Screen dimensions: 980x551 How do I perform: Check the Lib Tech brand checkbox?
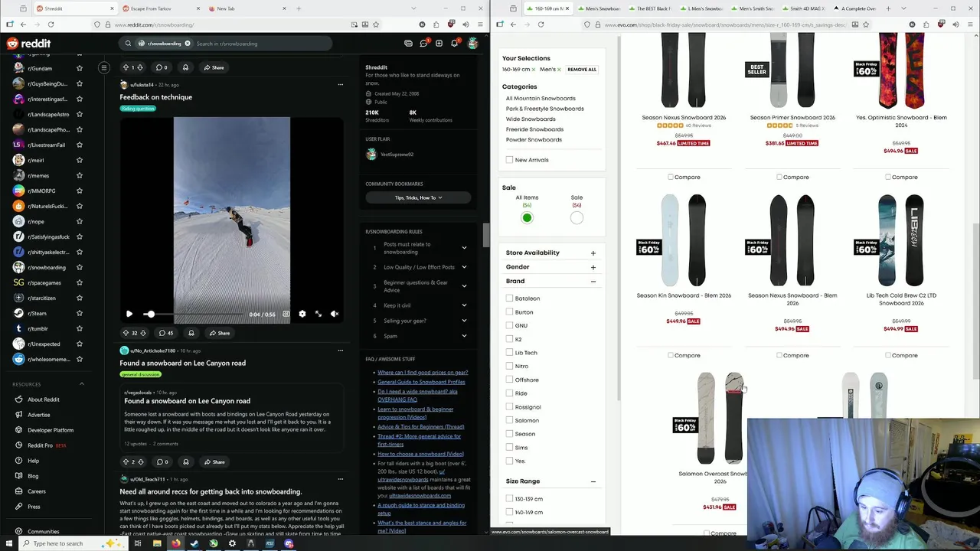pos(509,353)
